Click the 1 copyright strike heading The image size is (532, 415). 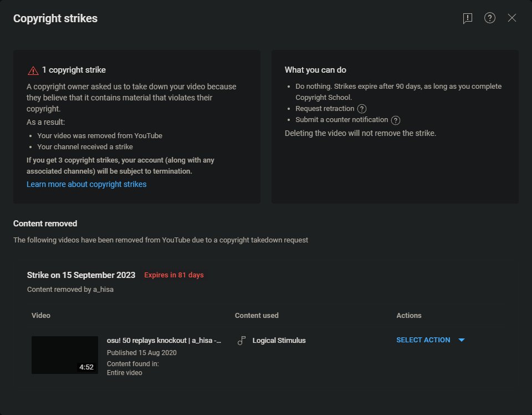click(x=74, y=70)
